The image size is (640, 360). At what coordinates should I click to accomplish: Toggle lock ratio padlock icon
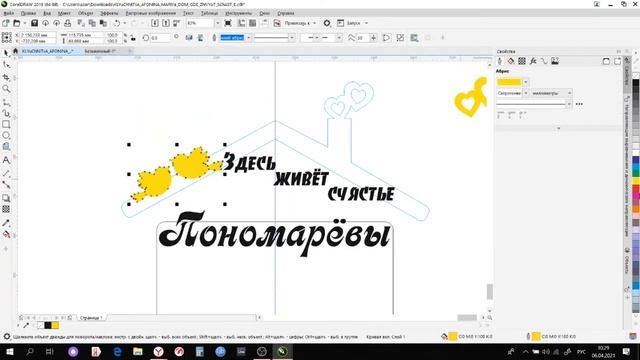pyautogui.click(x=133, y=38)
